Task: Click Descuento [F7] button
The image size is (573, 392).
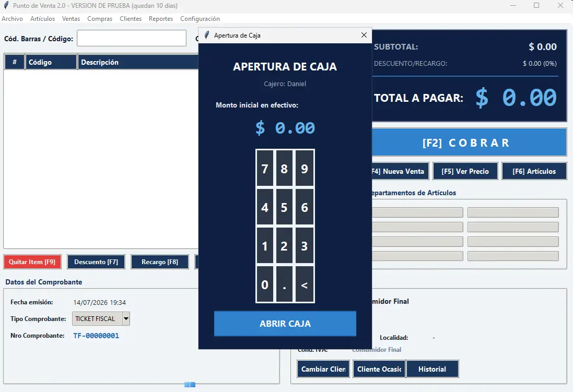Action: click(96, 262)
